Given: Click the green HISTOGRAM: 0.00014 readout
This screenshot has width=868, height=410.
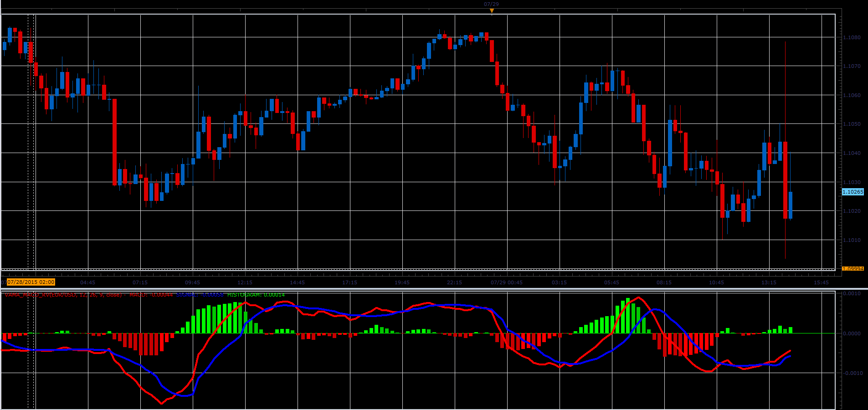Looking at the screenshot, I should point(256,295).
